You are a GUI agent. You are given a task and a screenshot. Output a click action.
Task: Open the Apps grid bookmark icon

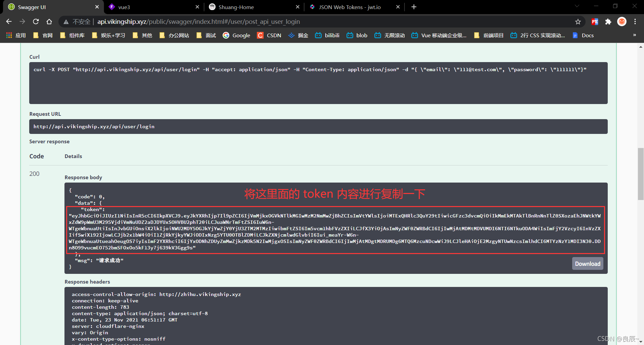[x=9, y=35]
